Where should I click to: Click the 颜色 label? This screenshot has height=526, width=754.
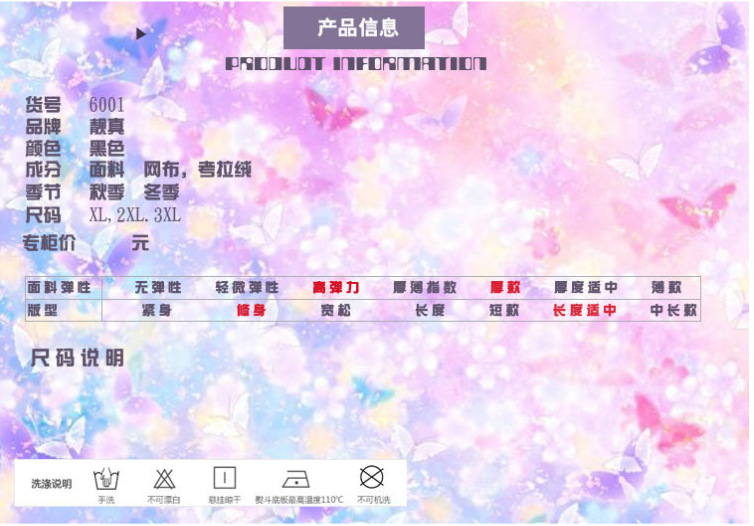tap(43, 148)
